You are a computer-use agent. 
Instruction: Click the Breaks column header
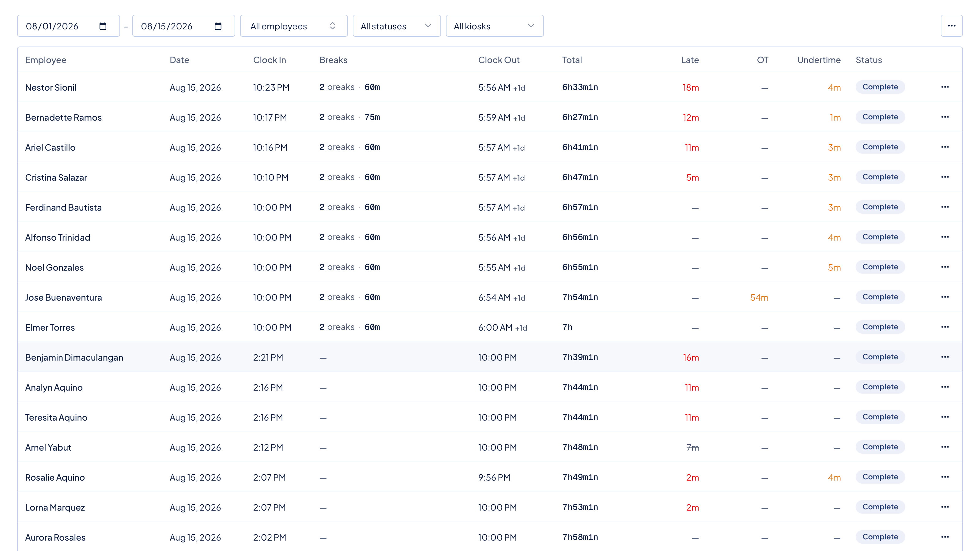(x=333, y=60)
